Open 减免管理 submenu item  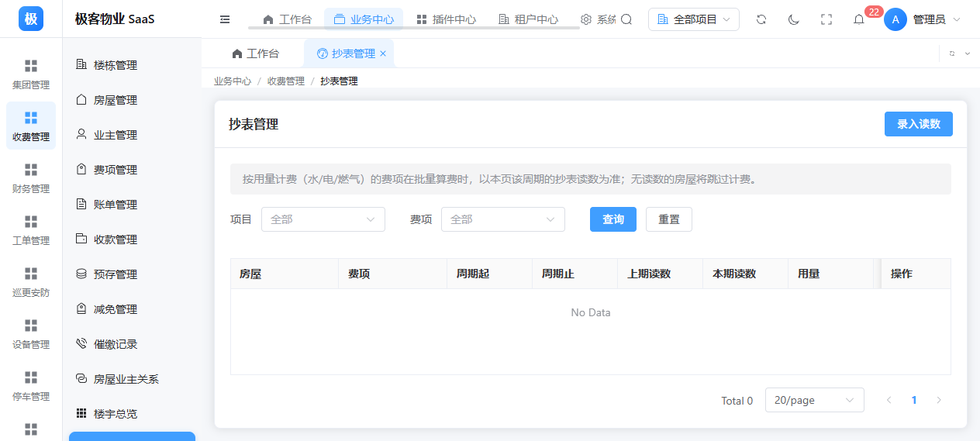tap(132, 309)
